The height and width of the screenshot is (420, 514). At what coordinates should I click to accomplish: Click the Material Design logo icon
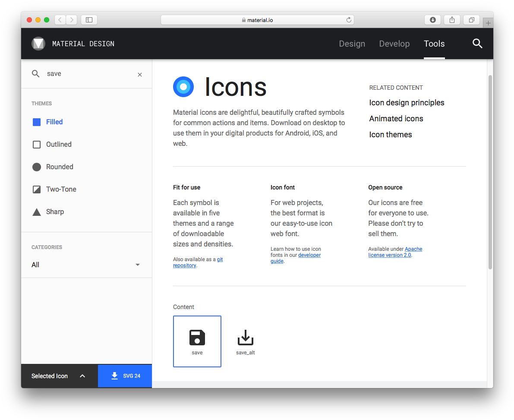click(38, 44)
